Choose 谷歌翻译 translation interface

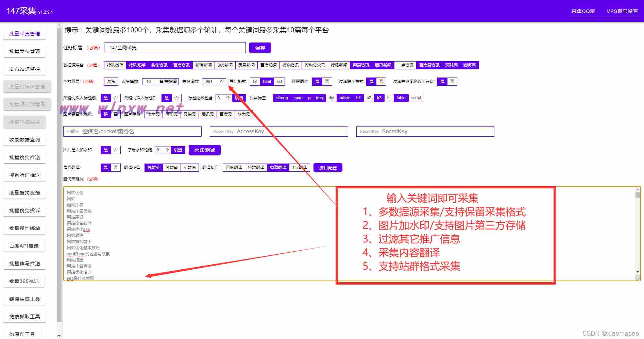click(256, 168)
